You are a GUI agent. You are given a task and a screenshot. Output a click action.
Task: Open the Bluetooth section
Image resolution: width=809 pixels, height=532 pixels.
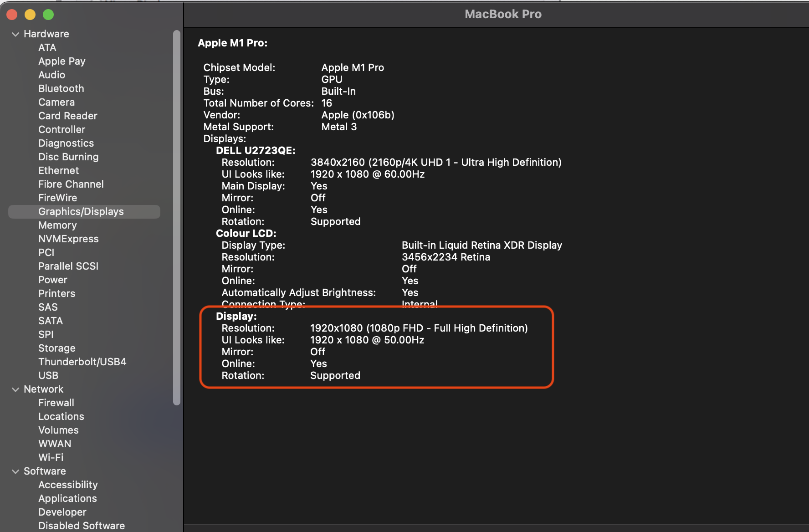pyautogui.click(x=61, y=89)
